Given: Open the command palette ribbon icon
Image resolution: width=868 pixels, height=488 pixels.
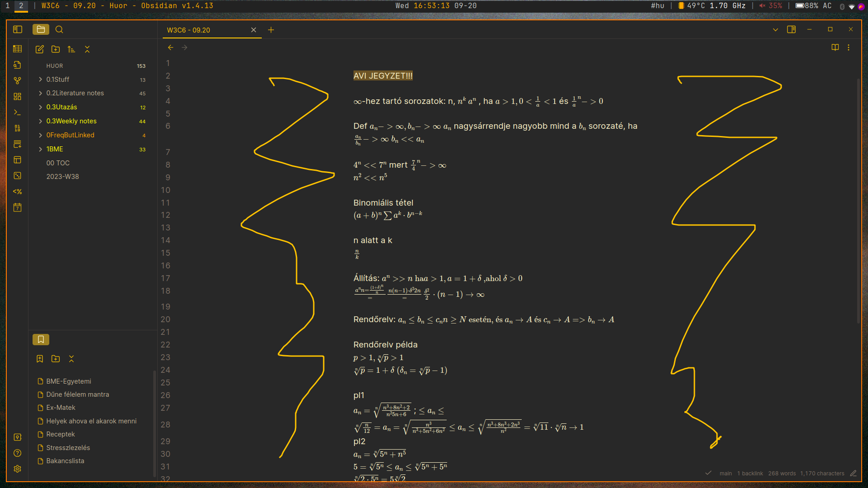Looking at the screenshot, I should pyautogui.click(x=18, y=112).
